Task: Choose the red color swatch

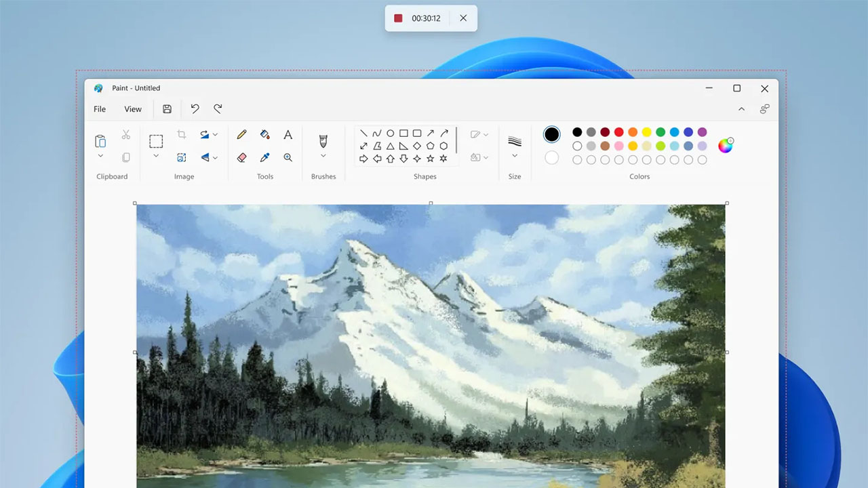Action: 619,132
